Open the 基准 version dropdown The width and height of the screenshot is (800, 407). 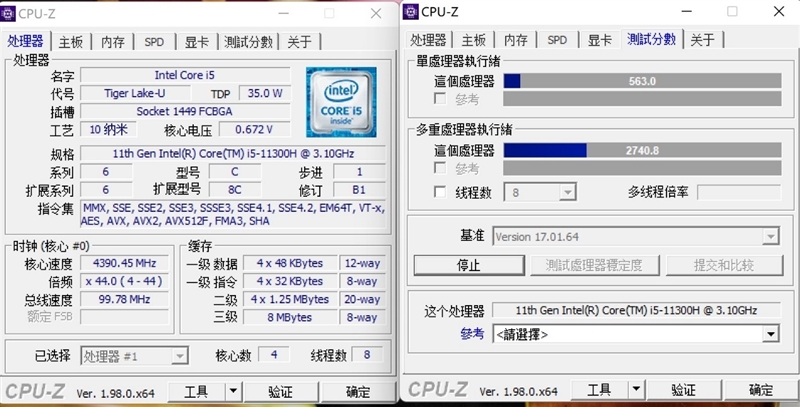635,237
